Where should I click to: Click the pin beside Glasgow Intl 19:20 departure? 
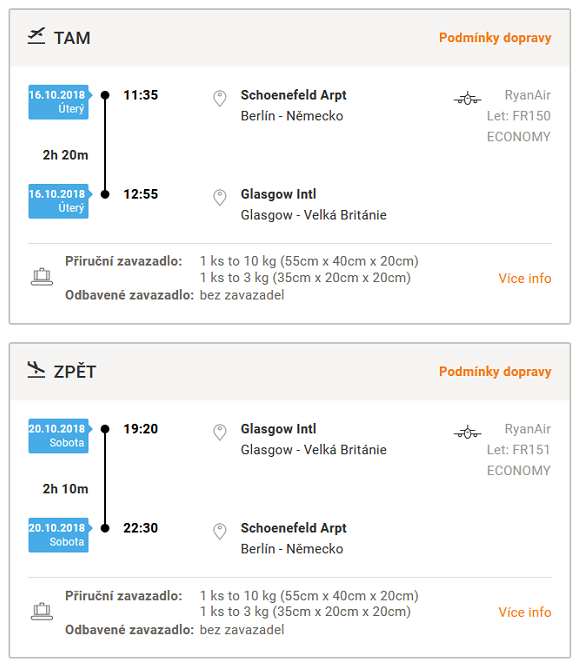220,432
